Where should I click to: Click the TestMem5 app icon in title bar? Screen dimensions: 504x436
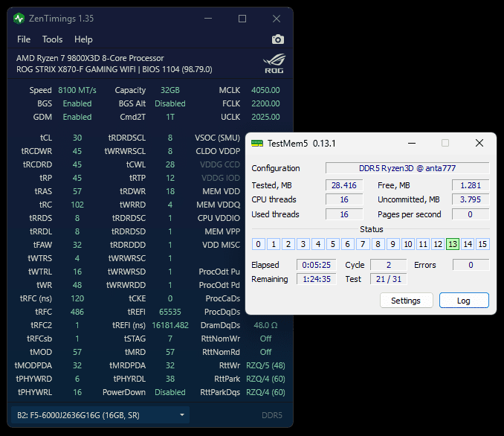click(x=257, y=143)
